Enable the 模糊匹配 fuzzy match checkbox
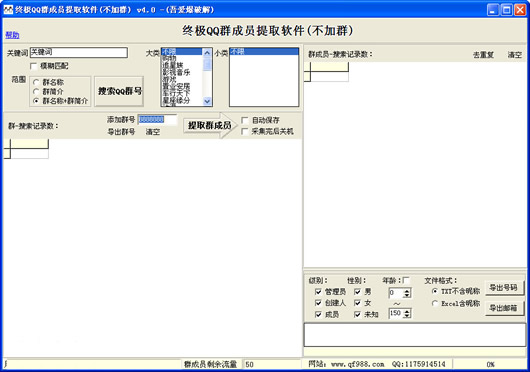Image resolution: width=530 pixels, height=372 pixels. [x=33, y=66]
